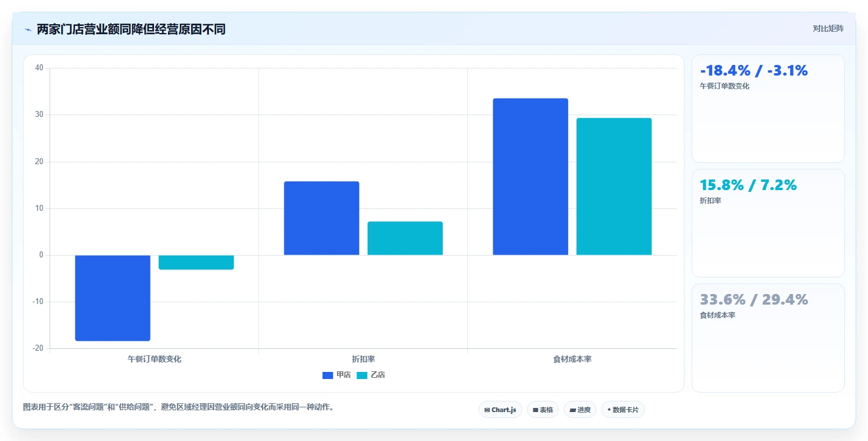This screenshot has width=868, height=441.
Task: Open the 33.6% / 29.4% data card
Action: (x=768, y=338)
